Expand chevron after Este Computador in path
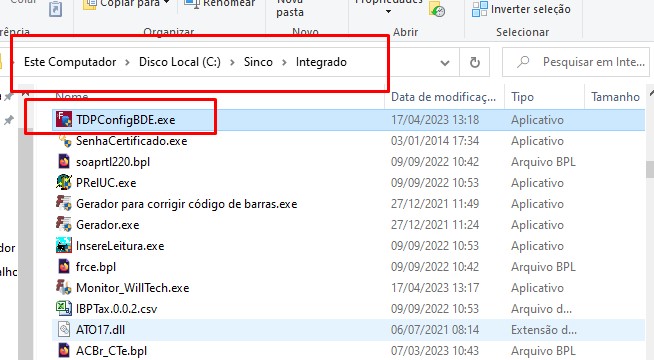Image resolution: width=654 pixels, height=360 pixels. tap(127, 63)
